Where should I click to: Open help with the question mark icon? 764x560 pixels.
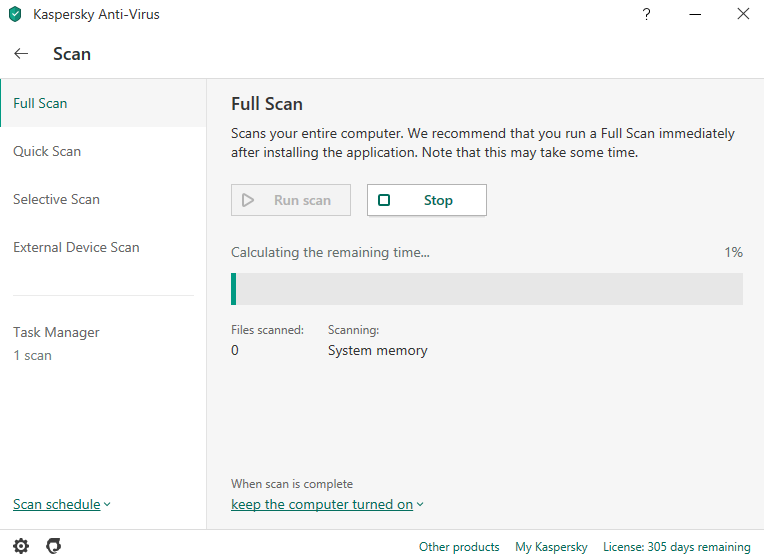point(647,15)
